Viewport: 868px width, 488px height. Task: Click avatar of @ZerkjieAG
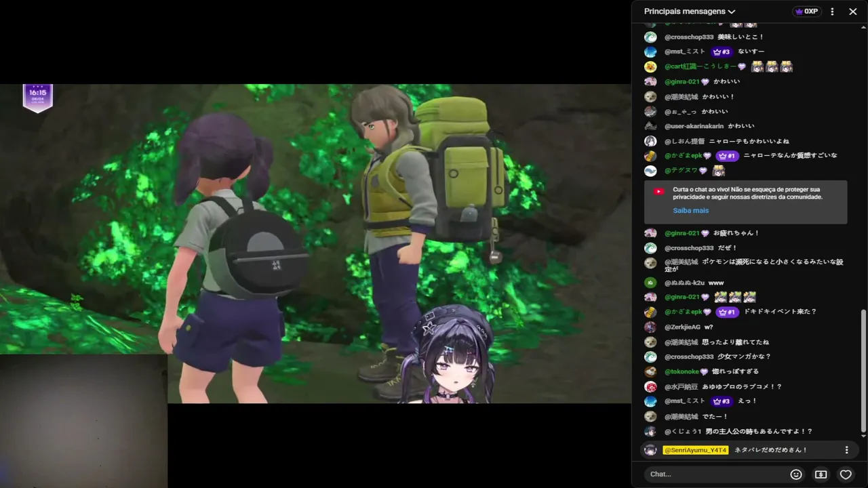pos(650,327)
